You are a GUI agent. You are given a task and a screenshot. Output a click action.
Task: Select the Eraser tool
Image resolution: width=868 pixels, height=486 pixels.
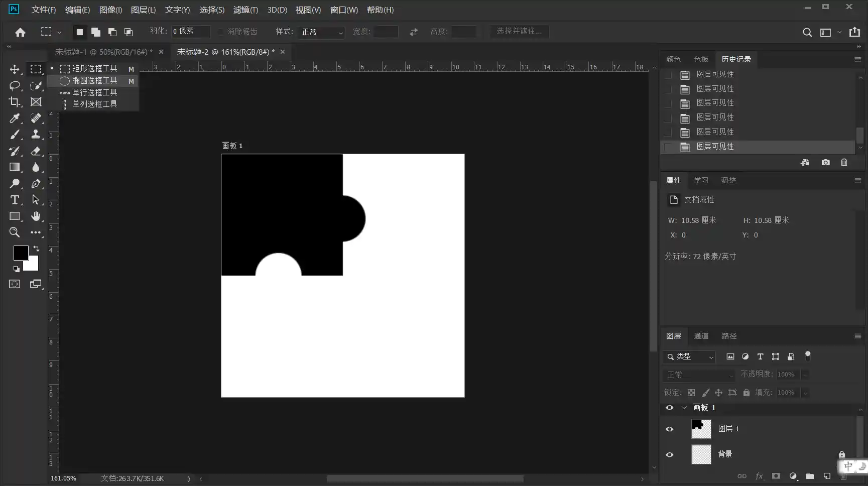pyautogui.click(x=36, y=151)
